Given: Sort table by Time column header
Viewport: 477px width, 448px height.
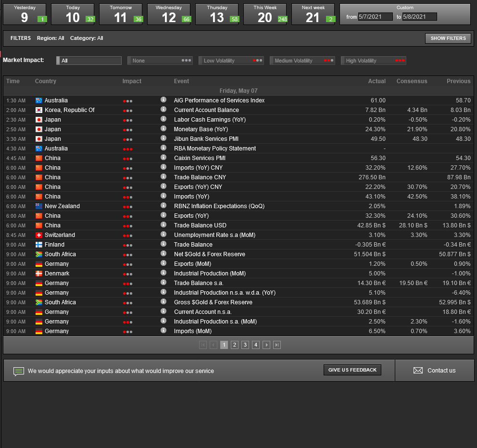Looking at the screenshot, I should 13,81.
